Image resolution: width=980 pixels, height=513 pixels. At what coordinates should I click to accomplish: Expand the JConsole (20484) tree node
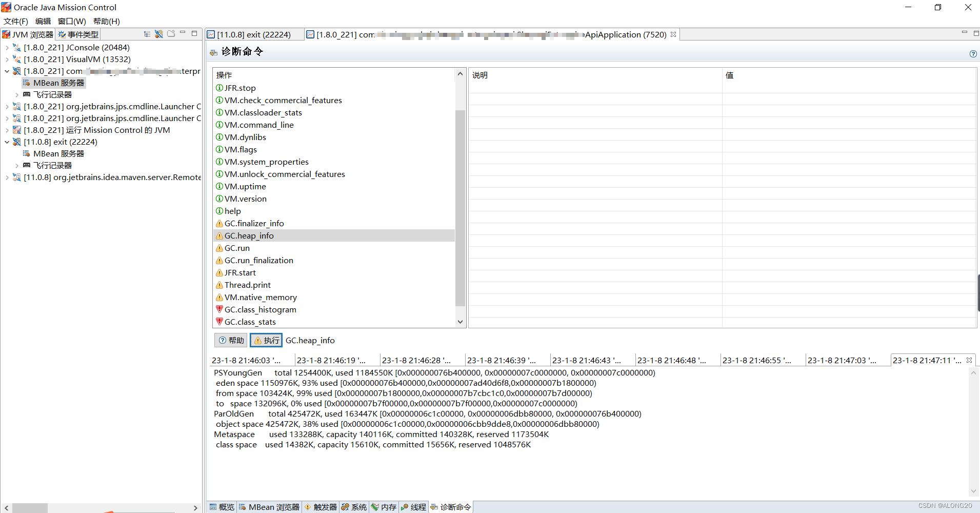7,47
